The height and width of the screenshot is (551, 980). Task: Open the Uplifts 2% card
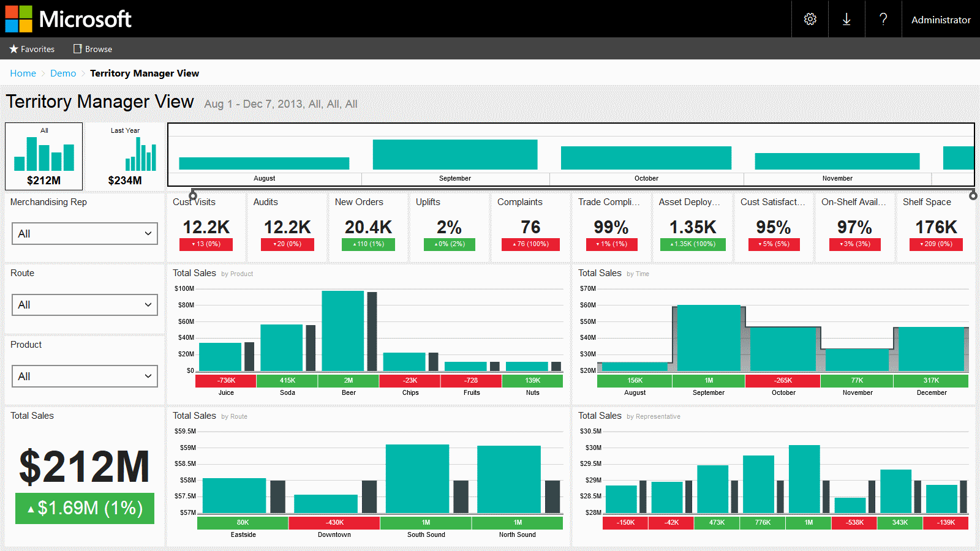(x=449, y=227)
